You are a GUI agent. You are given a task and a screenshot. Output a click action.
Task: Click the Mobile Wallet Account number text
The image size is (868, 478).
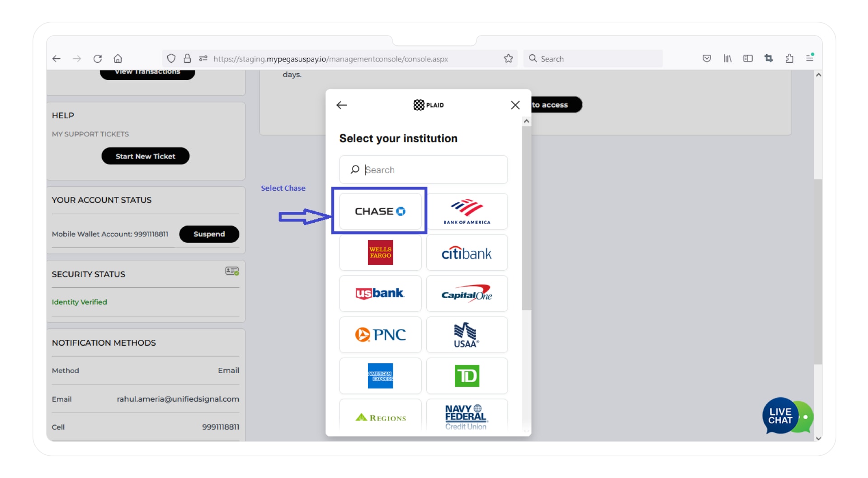pos(110,234)
